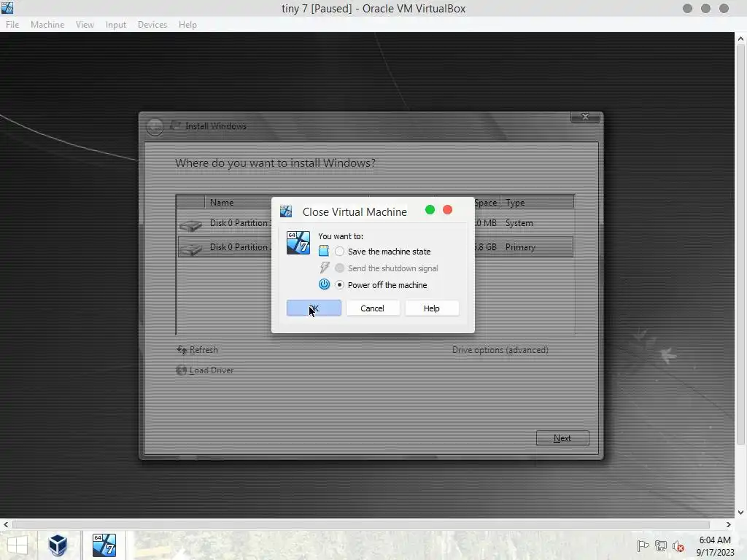Click vertical scrollbar down arrow

coord(741,513)
